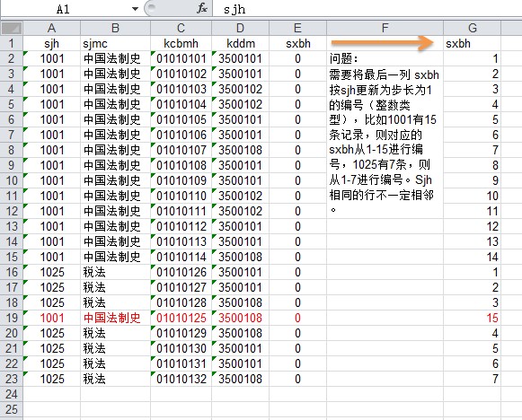Open the Name Box dropdown arrow
522x420 pixels.
[x=135, y=9]
